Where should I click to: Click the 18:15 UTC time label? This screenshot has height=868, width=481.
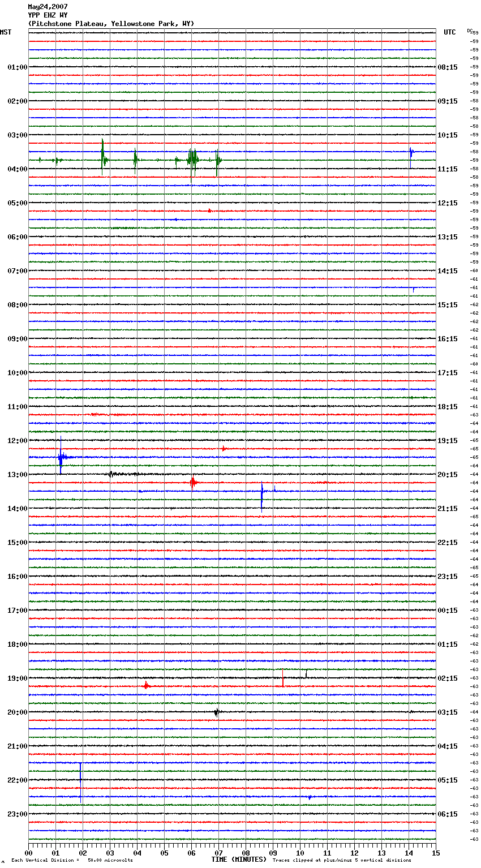click(x=448, y=407)
